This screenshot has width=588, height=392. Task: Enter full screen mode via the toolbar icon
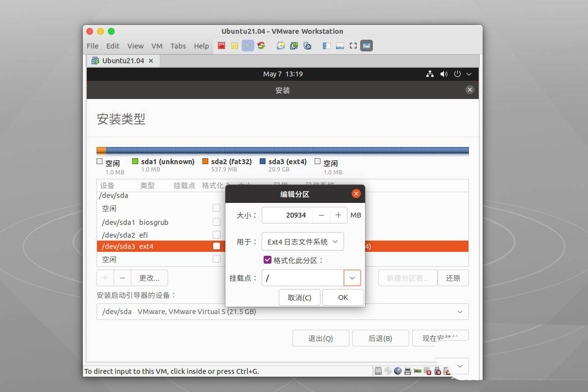tap(353, 46)
